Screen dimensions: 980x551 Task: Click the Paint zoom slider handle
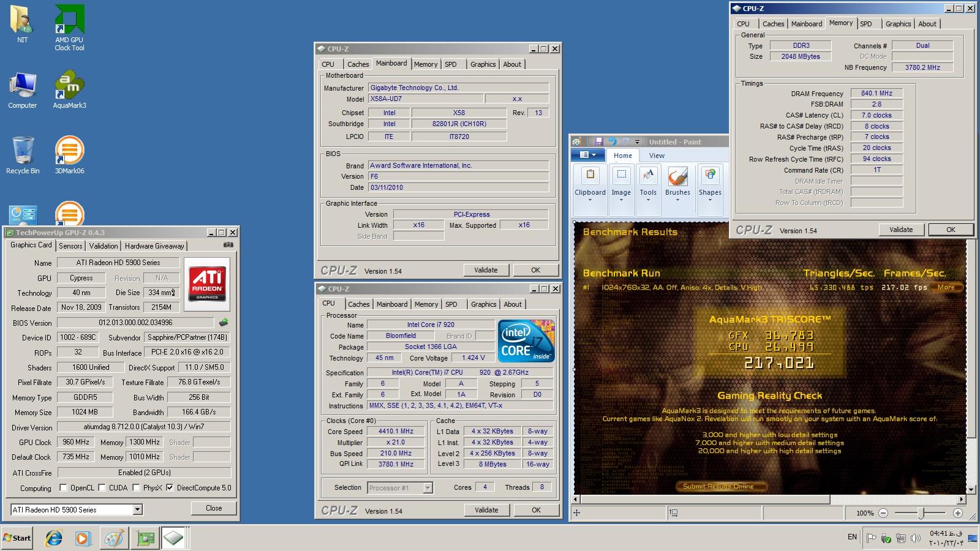point(921,513)
